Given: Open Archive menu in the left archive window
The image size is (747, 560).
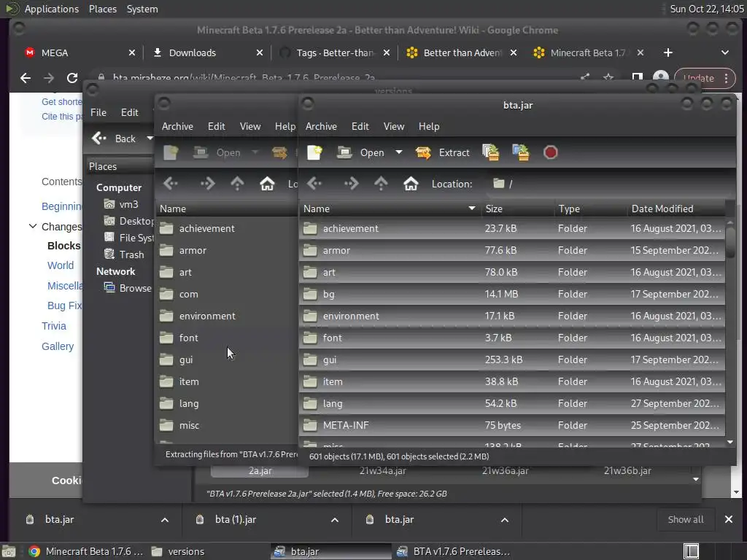Looking at the screenshot, I should coord(177,126).
